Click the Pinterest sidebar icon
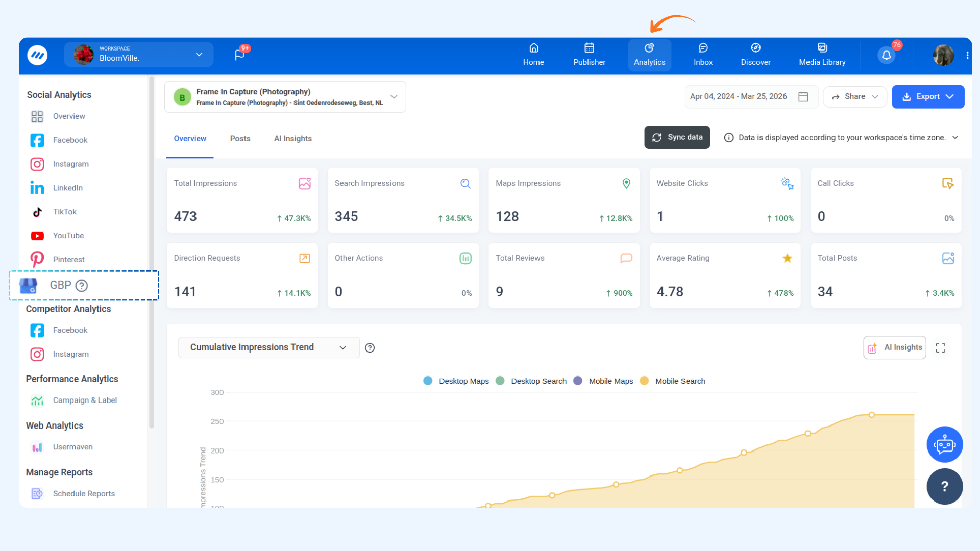Screen dimensions: 980x551 [x=37, y=259]
